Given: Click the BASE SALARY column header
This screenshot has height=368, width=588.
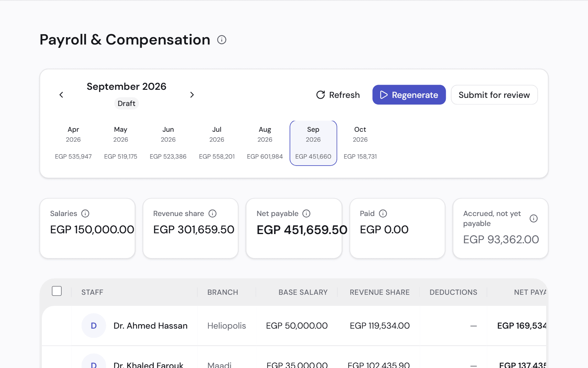Looking at the screenshot, I should pos(303,292).
